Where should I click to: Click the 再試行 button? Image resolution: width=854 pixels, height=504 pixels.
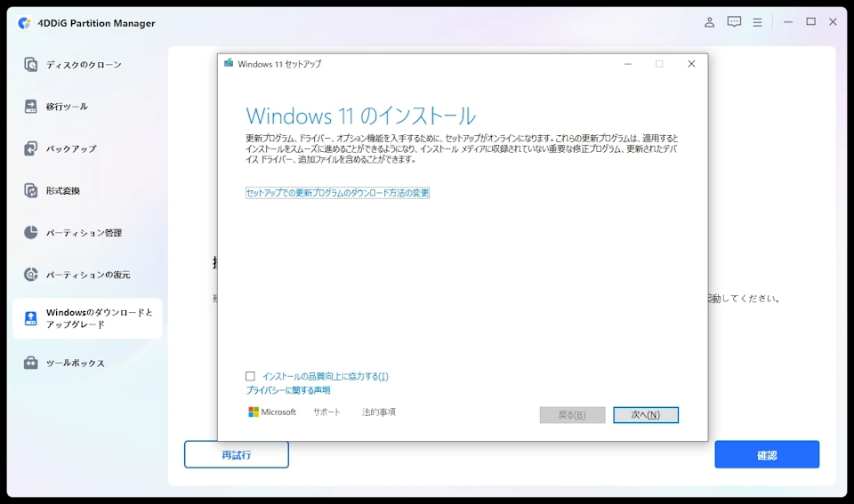click(237, 454)
